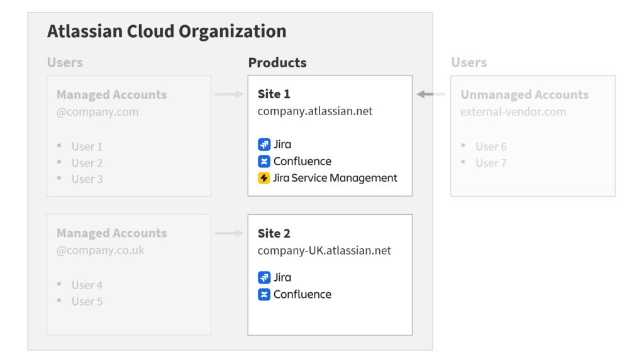The height and width of the screenshot is (362, 644).
Task: Click the Jira Service Management label
Action: coord(335,178)
